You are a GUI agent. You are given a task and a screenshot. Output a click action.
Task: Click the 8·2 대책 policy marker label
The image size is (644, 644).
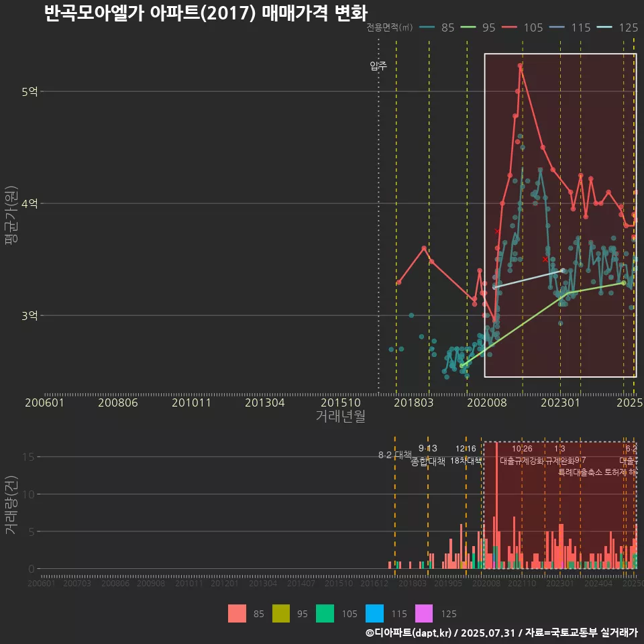pyautogui.click(x=394, y=455)
